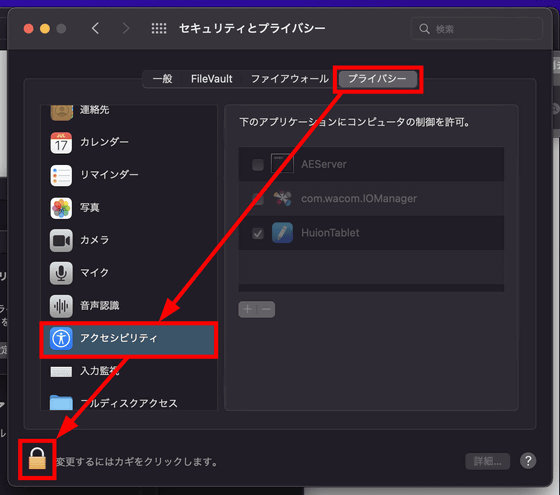Open the マイク privacy category
The height and width of the screenshot is (495, 560).
pos(129,273)
